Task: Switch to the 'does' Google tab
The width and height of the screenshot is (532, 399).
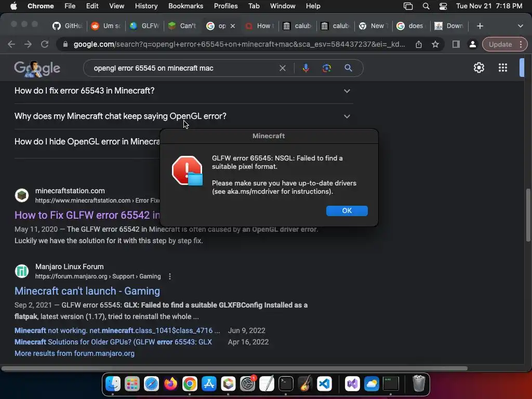Action: [x=411, y=26]
